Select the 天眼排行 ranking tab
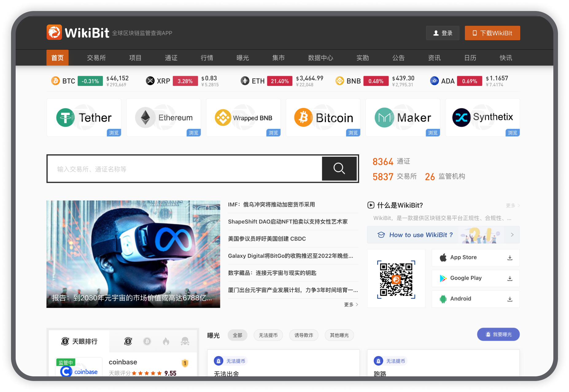Image resolution: width=569 pixels, height=392 pixels. 79,341
